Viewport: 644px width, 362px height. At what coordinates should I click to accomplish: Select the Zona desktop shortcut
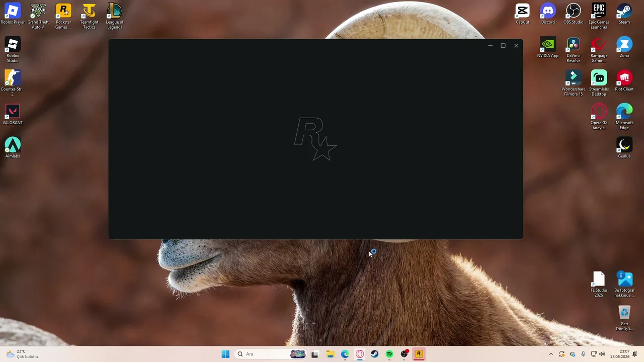click(624, 48)
